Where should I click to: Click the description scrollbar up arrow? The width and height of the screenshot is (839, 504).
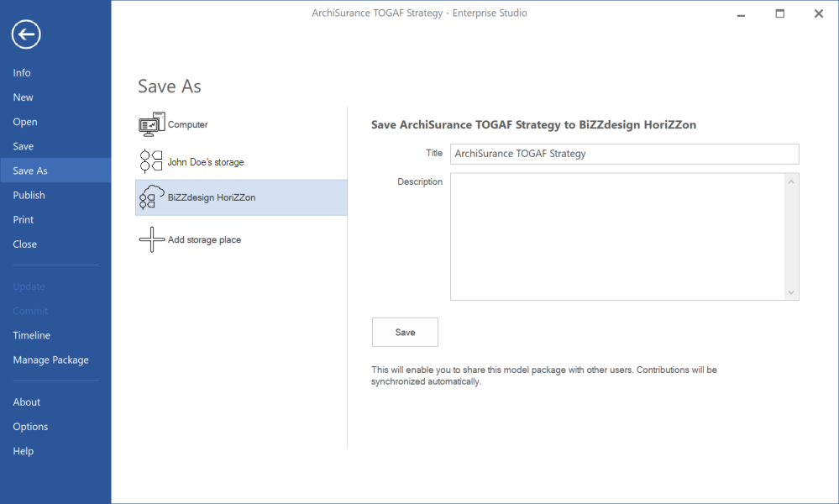791,182
